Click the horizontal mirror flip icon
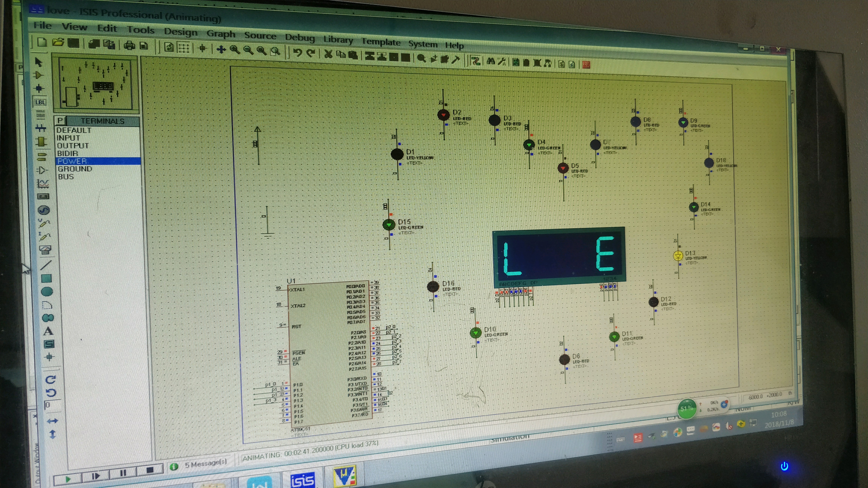 pyautogui.click(x=52, y=421)
